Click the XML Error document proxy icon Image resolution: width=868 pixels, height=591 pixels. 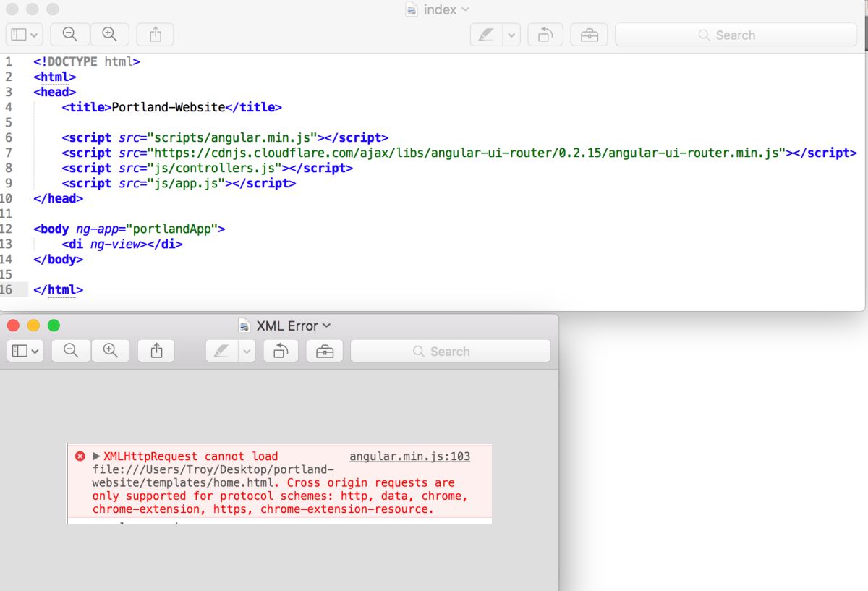(x=244, y=326)
